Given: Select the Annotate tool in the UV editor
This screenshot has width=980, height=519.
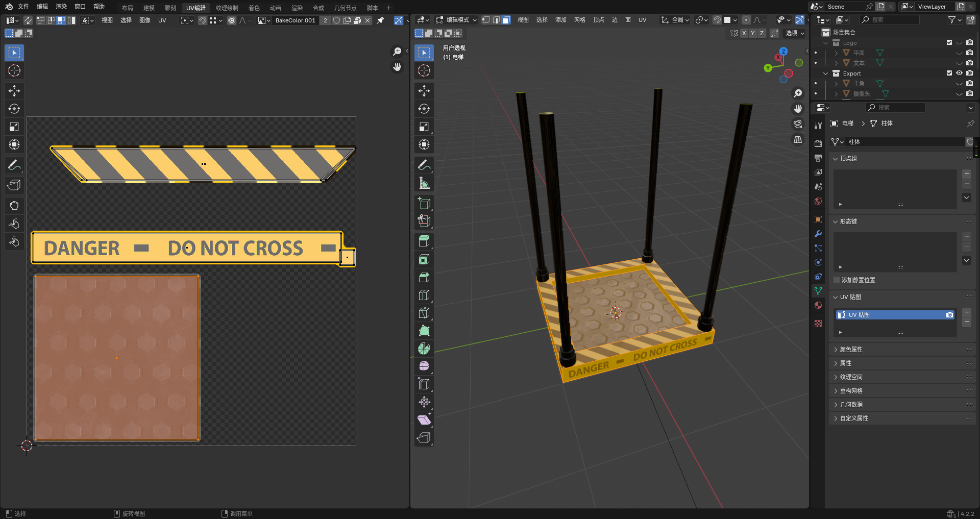Looking at the screenshot, I should pos(14,165).
